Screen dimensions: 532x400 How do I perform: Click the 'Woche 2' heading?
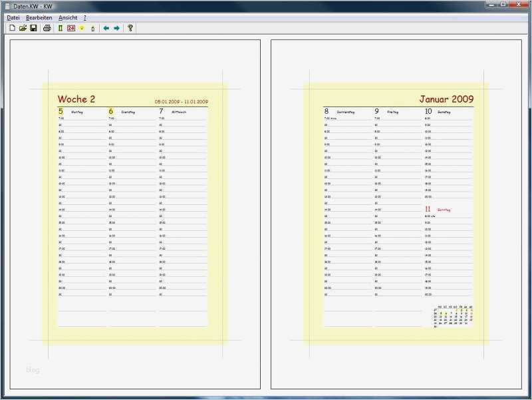point(76,99)
